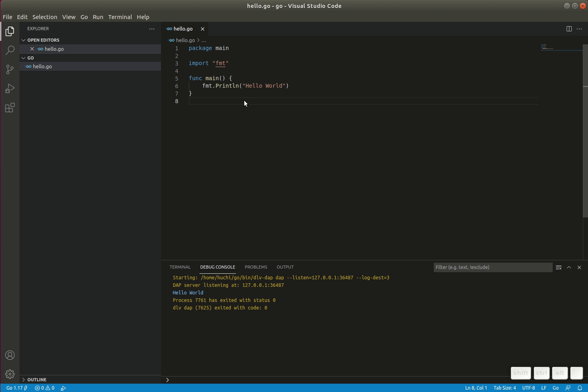
Task: Select Go language mode in status bar
Action: pos(556,388)
